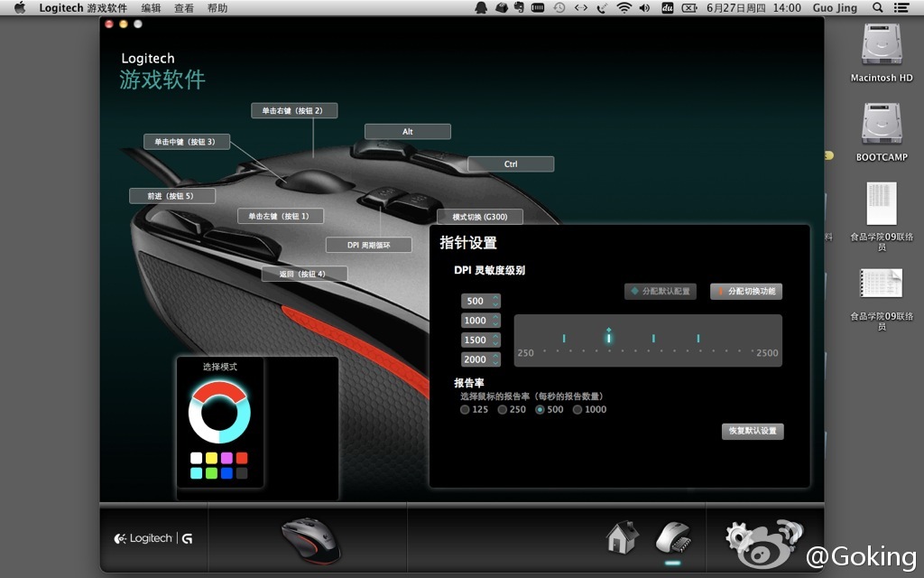The height and width of the screenshot is (578, 924).
Task: Open Spotlight search
Action: [877, 7]
